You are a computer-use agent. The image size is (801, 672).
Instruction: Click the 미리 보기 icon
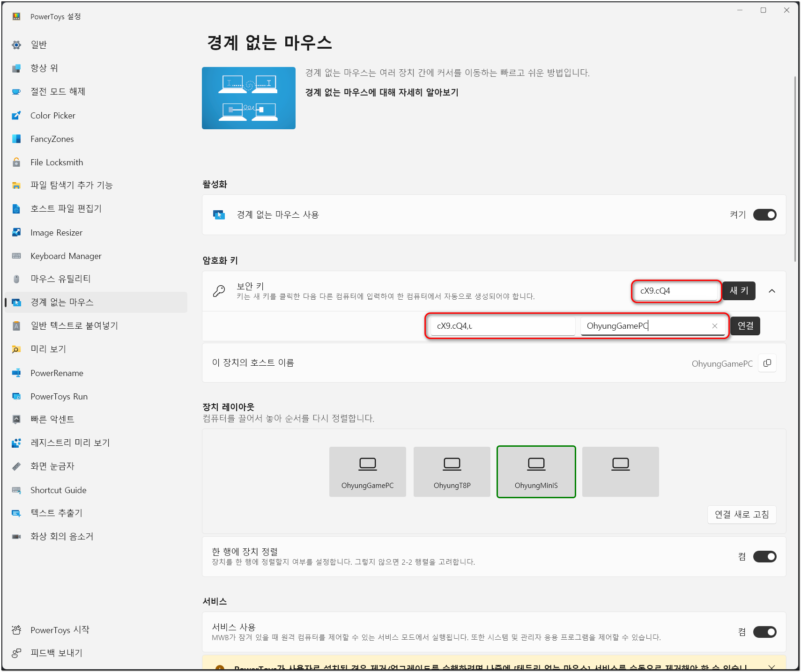(16, 349)
